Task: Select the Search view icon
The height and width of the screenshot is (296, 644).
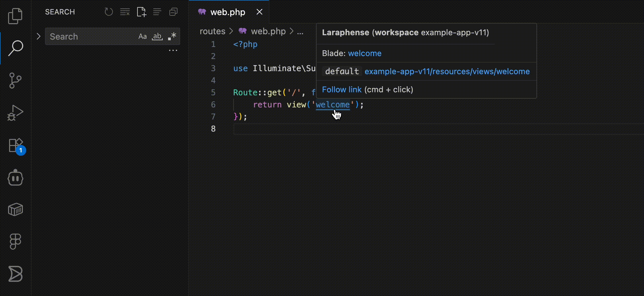Action: pyautogui.click(x=15, y=48)
